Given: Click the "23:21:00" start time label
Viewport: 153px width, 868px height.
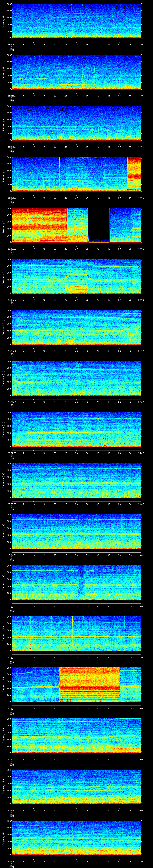Looking at the screenshot, I should 12,402.
